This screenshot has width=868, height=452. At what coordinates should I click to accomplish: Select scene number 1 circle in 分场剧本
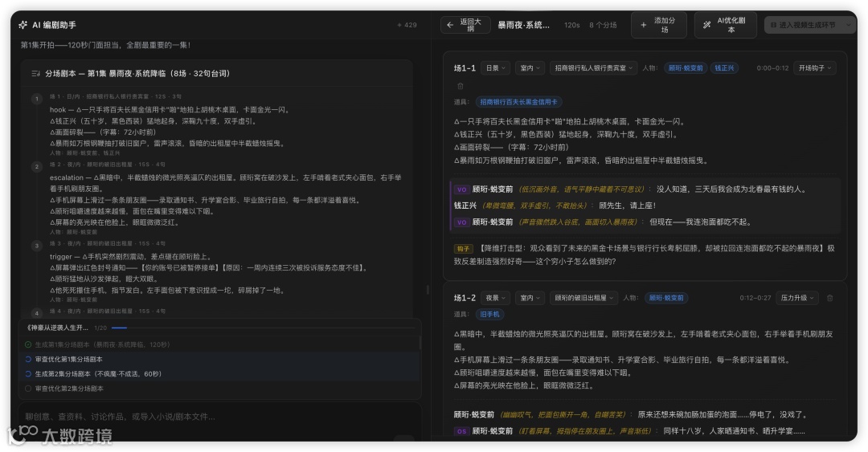click(x=37, y=99)
